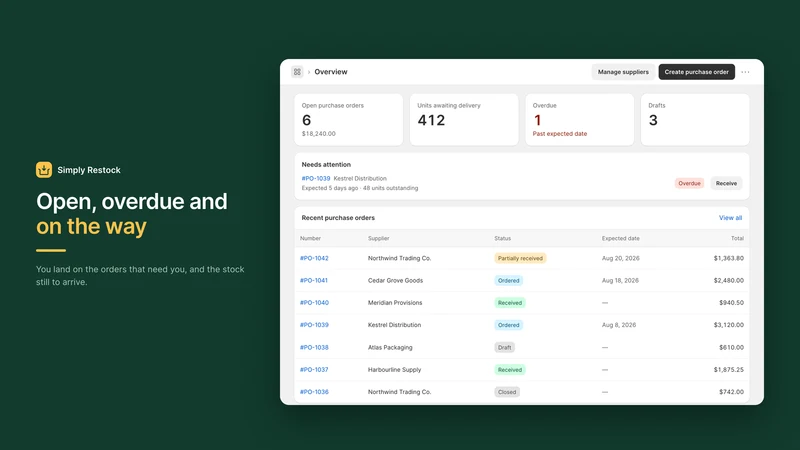Click the Aug 8, 2026 expected date
This screenshot has width=800, height=450.
[x=619, y=325]
